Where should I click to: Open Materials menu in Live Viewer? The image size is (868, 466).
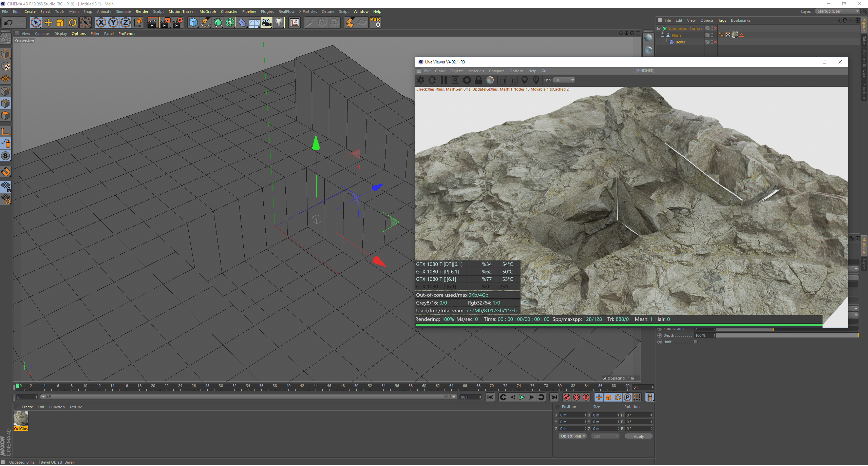pyautogui.click(x=476, y=71)
